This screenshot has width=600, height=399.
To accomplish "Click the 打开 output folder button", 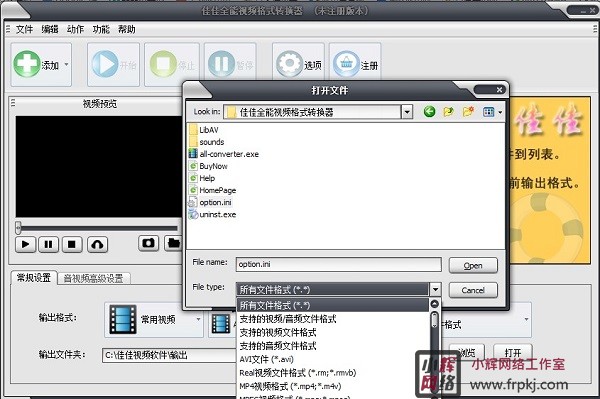I will click(x=513, y=352).
